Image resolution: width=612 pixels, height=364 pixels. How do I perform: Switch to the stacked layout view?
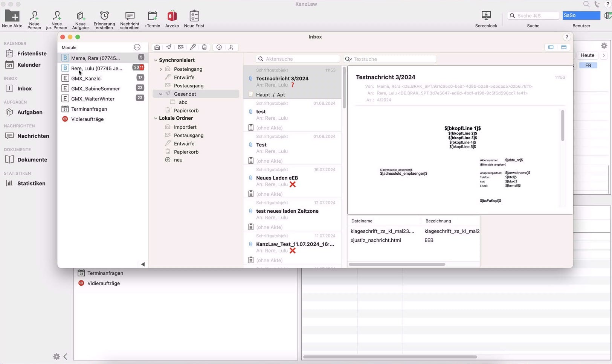(564, 47)
